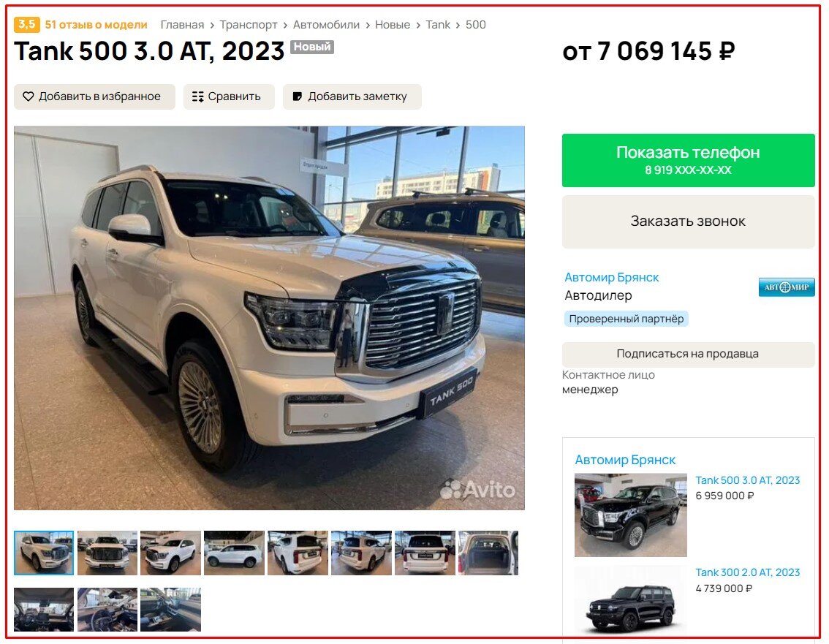
Task: Click Подписаться на продавца button
Action: (x=688, y=355)
